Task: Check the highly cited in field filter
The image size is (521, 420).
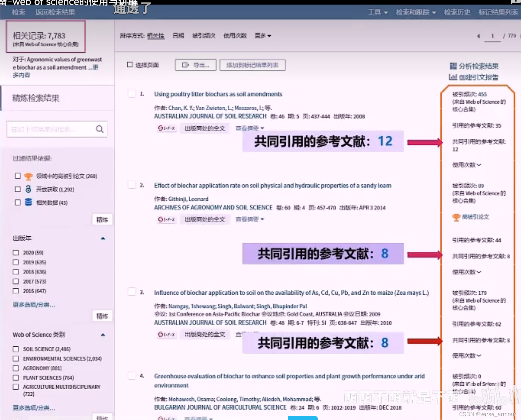Action: pyautogui.click(x=18, y=176)
